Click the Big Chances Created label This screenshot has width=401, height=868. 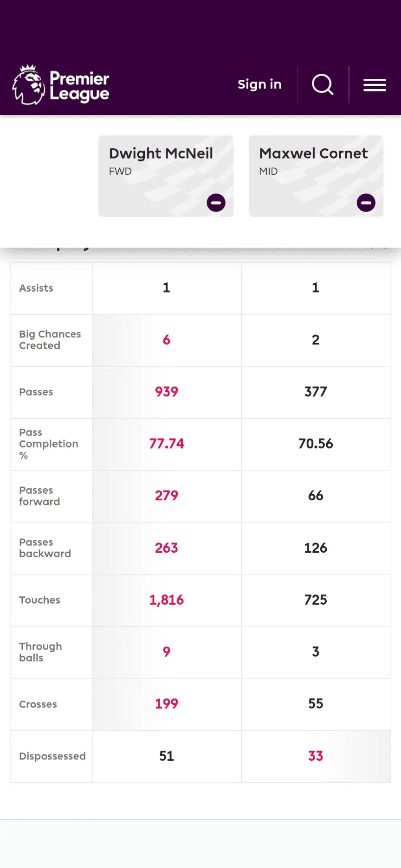click(50, 340)
